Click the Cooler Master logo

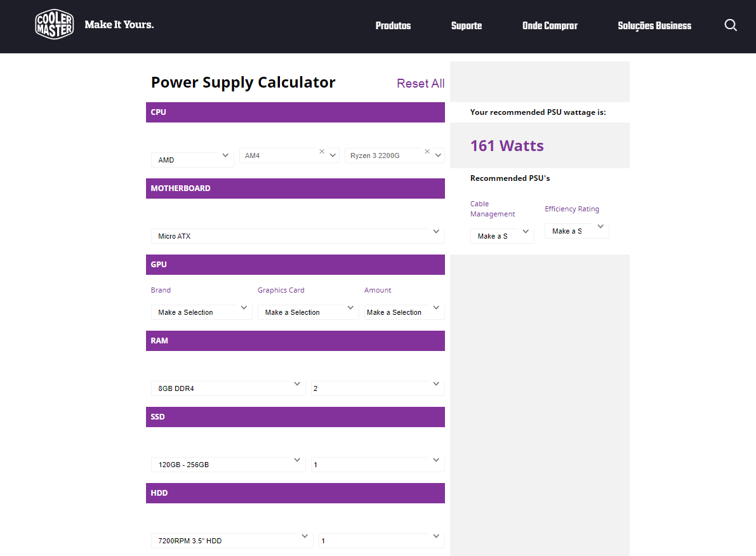point(55,24)
